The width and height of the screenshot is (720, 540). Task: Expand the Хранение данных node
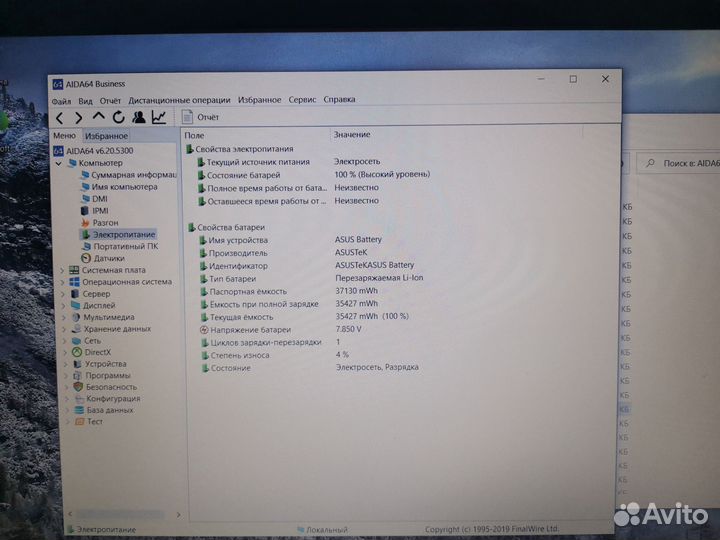(65, 329)
